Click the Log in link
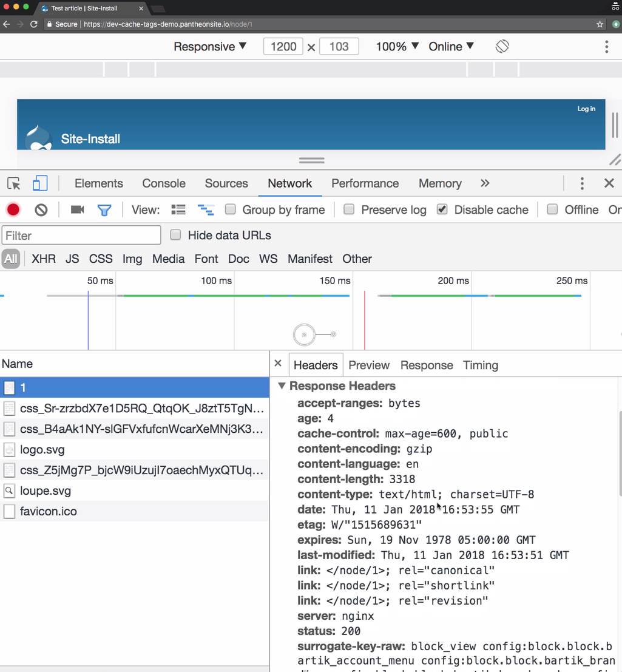The image size is (622, 672). (x=586, y=109)
